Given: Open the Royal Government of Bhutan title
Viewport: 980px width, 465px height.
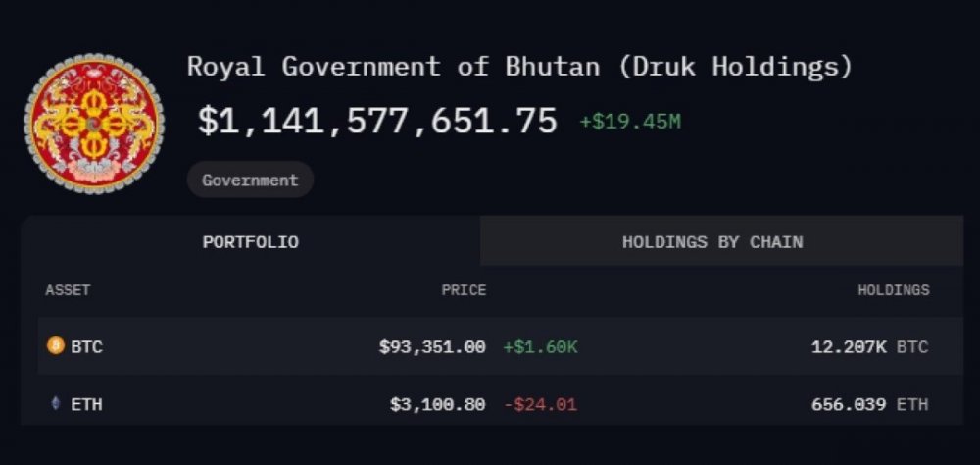Looking at the screenshot, I should (x=519, y=67).
